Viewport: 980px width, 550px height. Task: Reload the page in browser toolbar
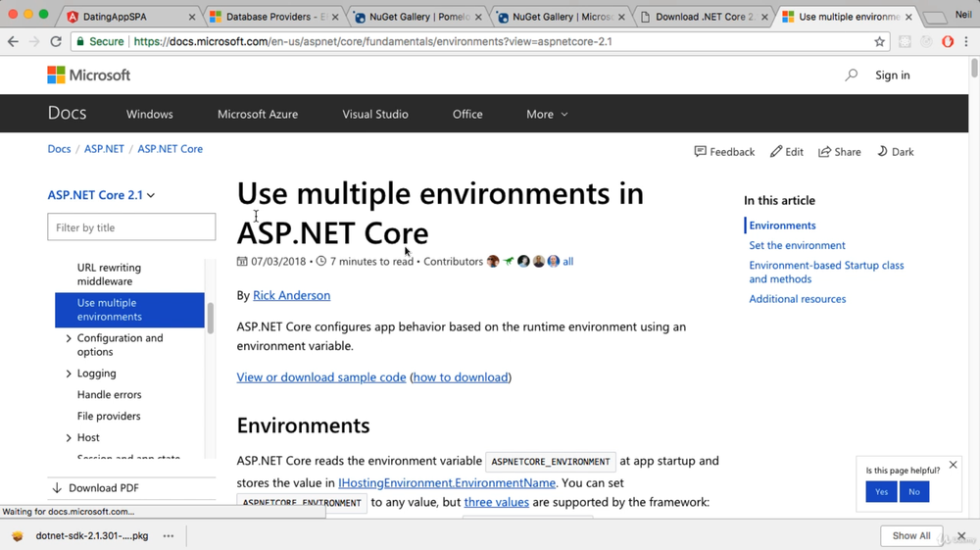[56, 42]
